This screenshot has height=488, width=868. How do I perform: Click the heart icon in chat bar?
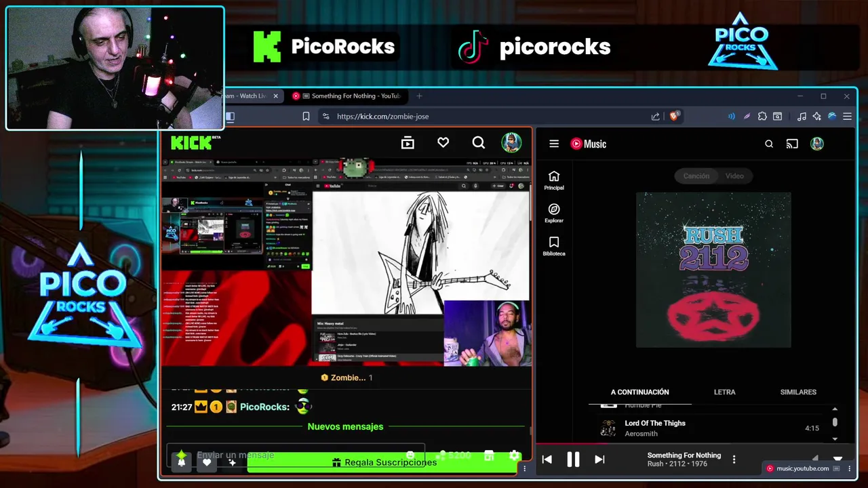(207, 462)
